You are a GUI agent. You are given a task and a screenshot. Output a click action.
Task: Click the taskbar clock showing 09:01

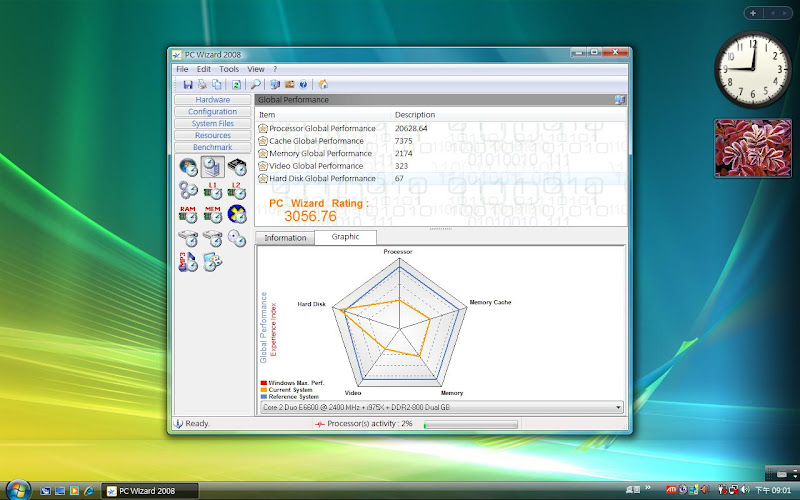[773, 490]
